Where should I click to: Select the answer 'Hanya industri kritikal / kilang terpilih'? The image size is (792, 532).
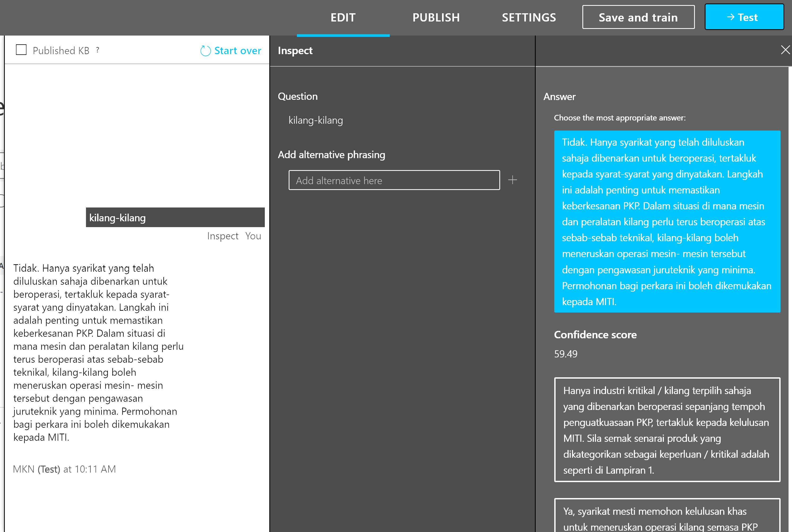tap(667, 430)
